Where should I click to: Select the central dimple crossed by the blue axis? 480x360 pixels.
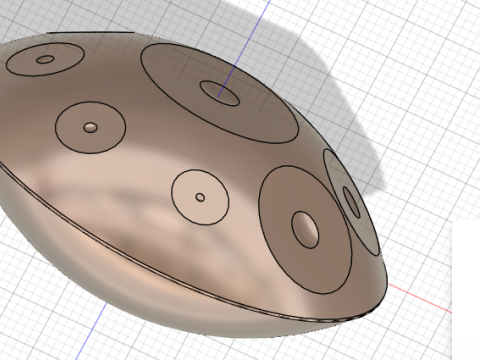pos(220,93)
